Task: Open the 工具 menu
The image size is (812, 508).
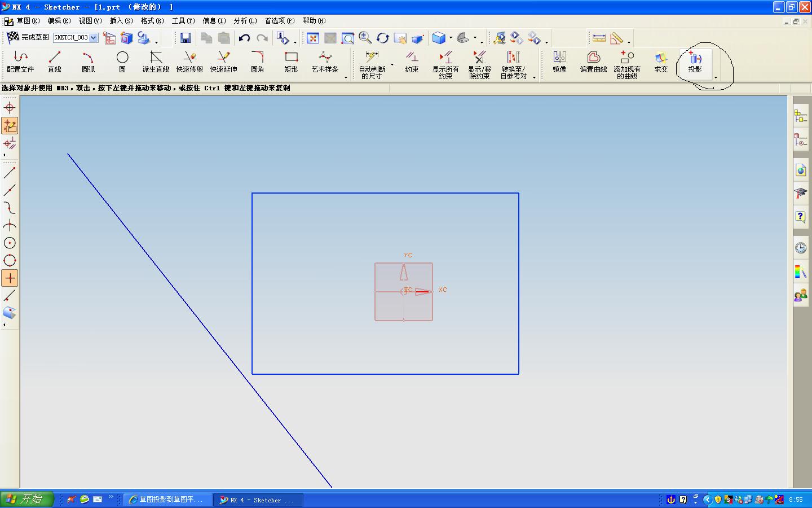Action: point(183,21)
